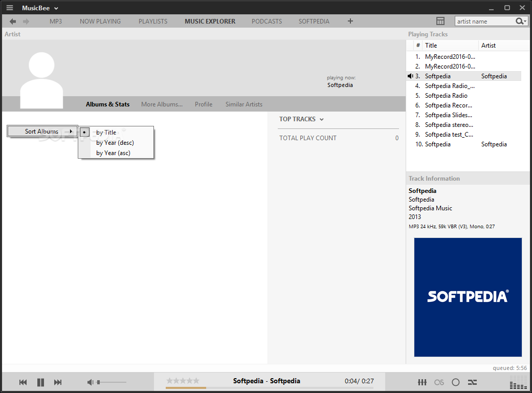Select track 2 MyRecord2016-0...

click(x=463, y=67)
